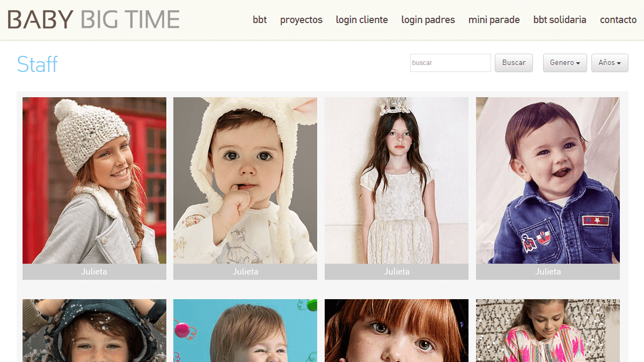Open photo of baby in white bunny hood
644x362 pixels.
245,180
